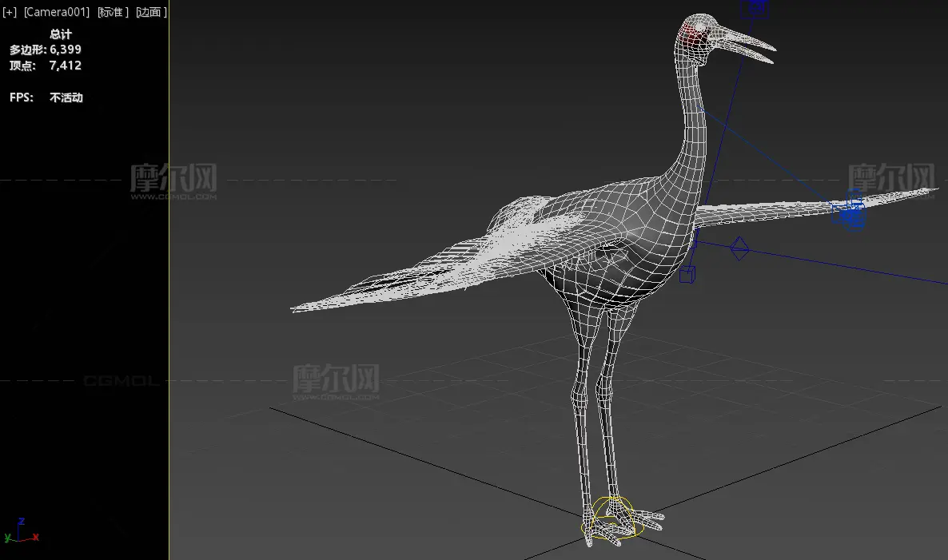Open the [+] general viewport menu
This screenshot has height=560, width=948.
tap(10, 13)
